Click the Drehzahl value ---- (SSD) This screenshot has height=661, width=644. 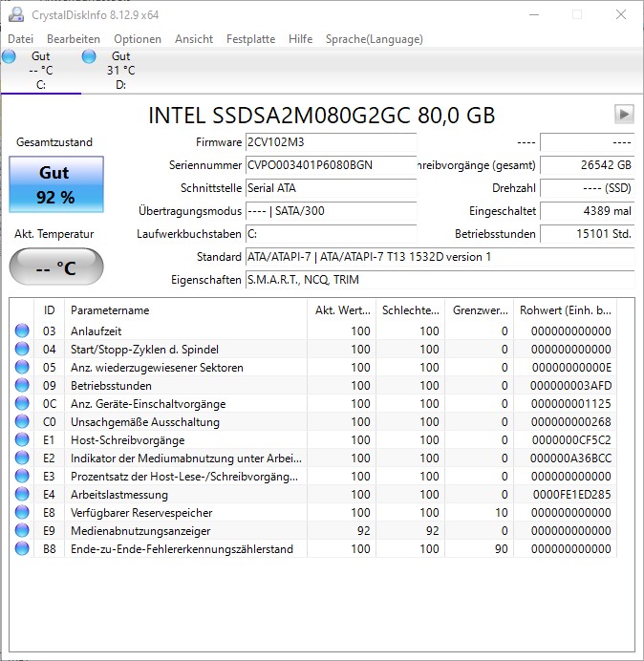pyautogui.click(x=587, y=188)
